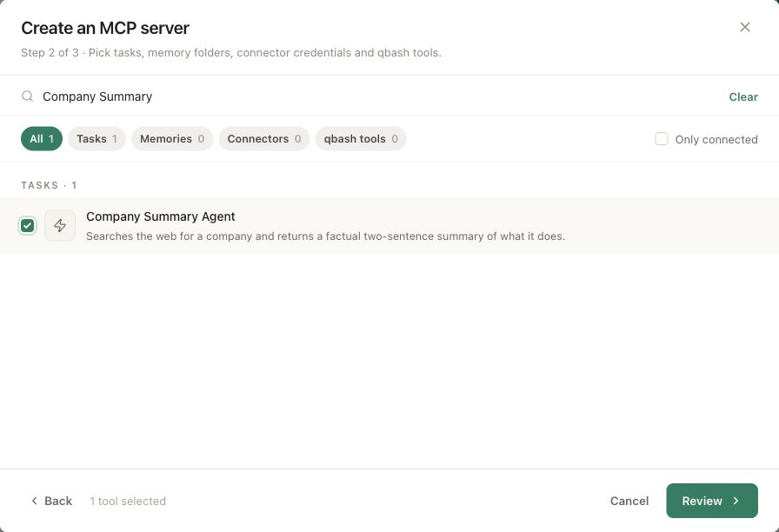Click the lightning bolt task icon
The image size is (779, 532).
60,225
